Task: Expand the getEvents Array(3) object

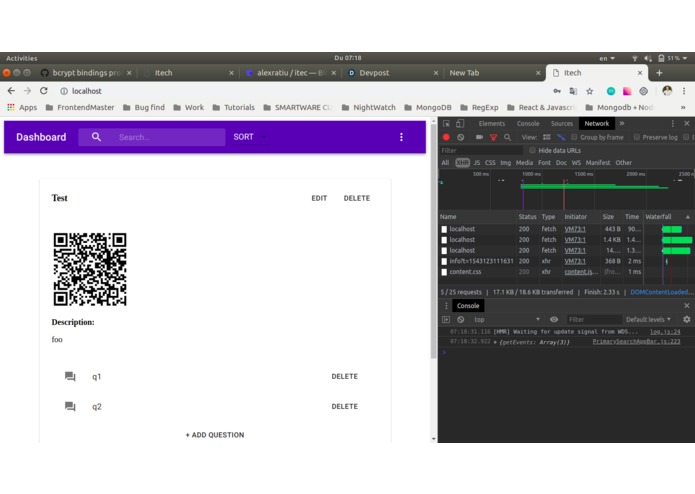Action: (496, 342)
